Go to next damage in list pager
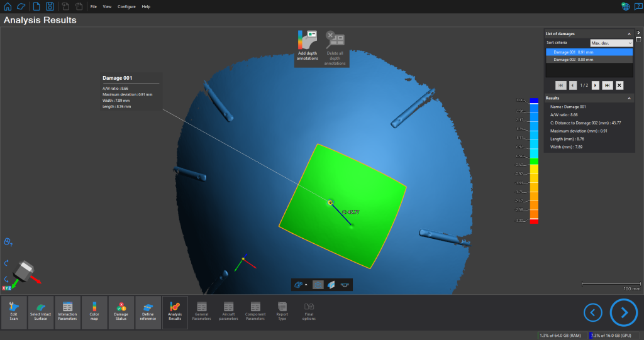 [x=596, y=85]
